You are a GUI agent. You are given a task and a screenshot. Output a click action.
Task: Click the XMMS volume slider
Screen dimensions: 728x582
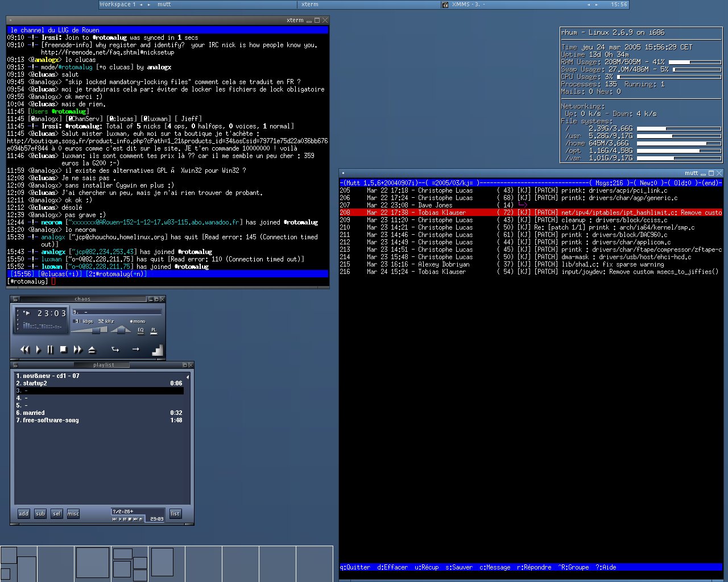[x=89, y=330]
